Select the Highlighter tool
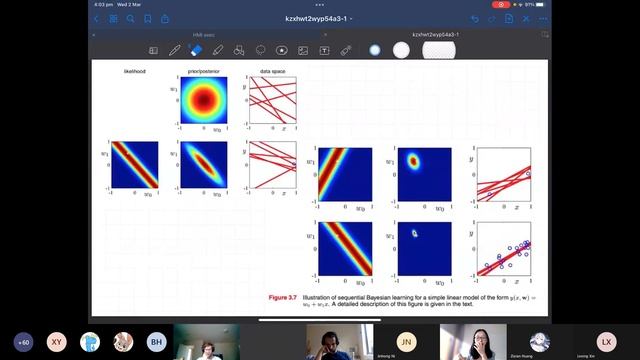This screenshot has height=360, width=640. click(218, 50)
